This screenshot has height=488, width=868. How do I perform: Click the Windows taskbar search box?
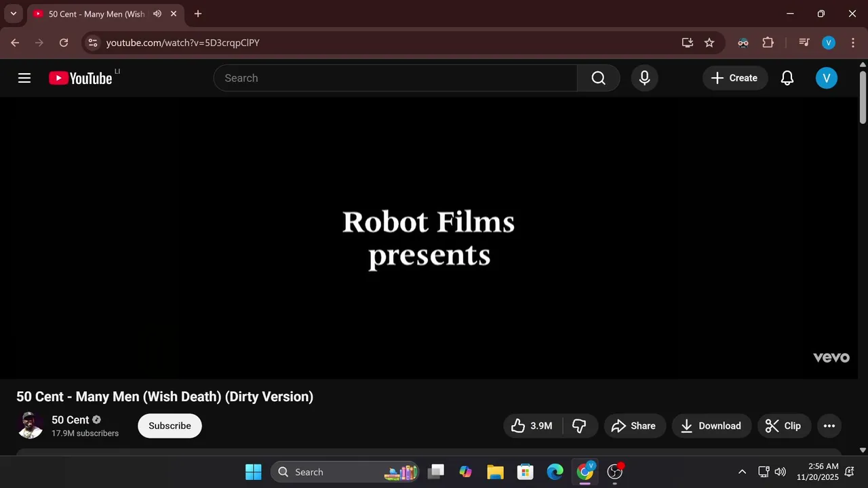tap(344, 472)
